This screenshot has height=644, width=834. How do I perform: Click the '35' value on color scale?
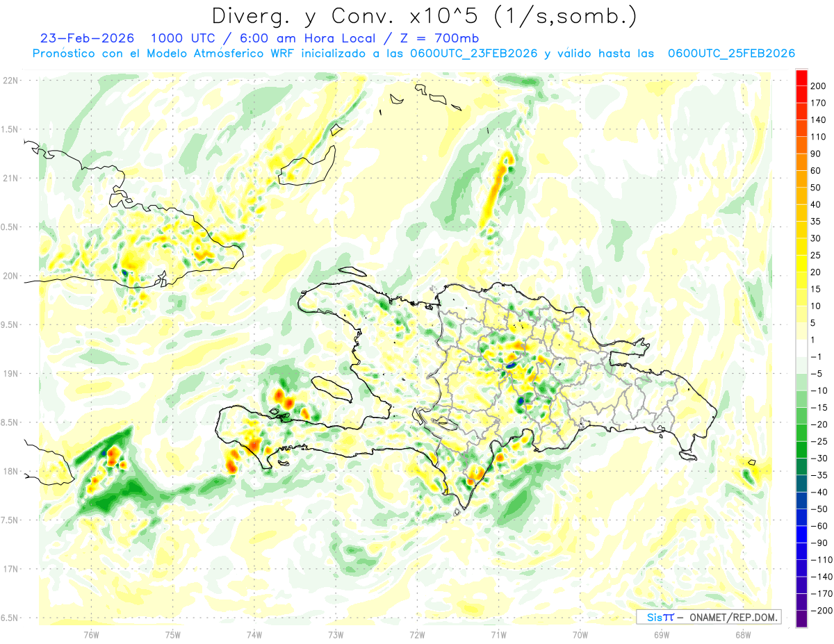click(x=817, y=222)
